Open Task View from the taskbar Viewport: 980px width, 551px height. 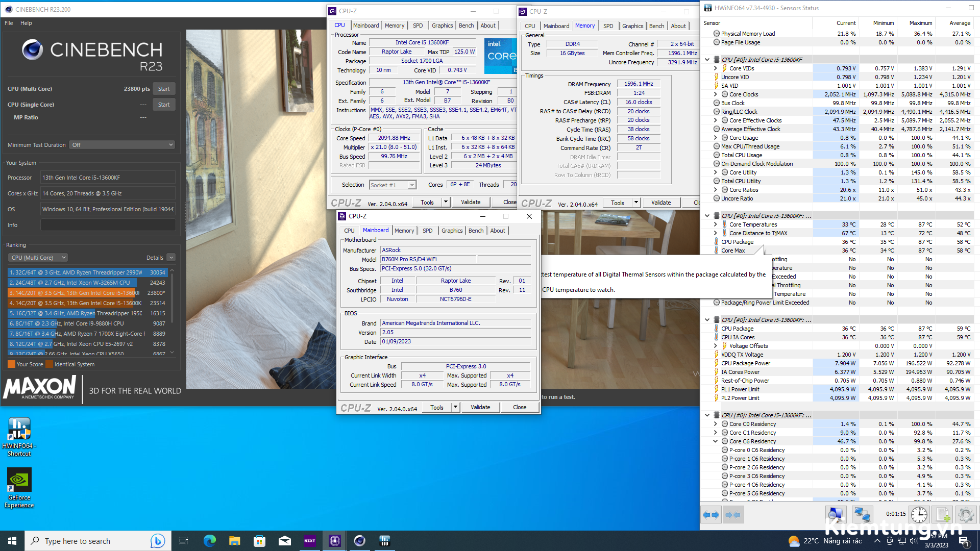(x=184, y=541)
